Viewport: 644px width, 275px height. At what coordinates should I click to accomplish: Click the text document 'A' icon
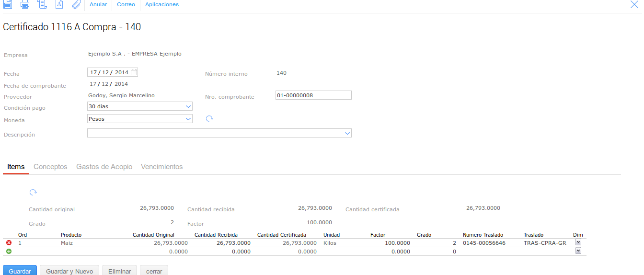click(59, 5)
